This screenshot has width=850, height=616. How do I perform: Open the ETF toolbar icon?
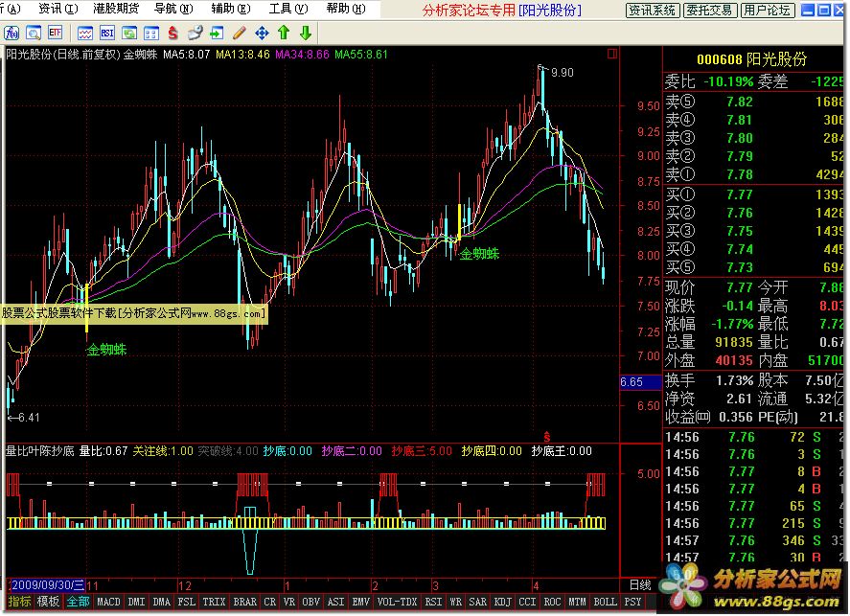(55, 33)
